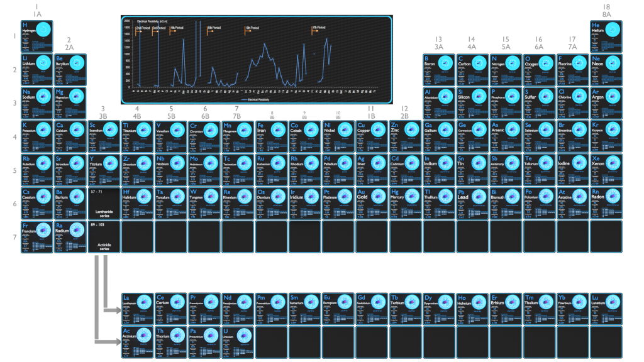Screen dimensions: 644x362
Task: Click the group 14 4A column header
Action: (472, 43)
